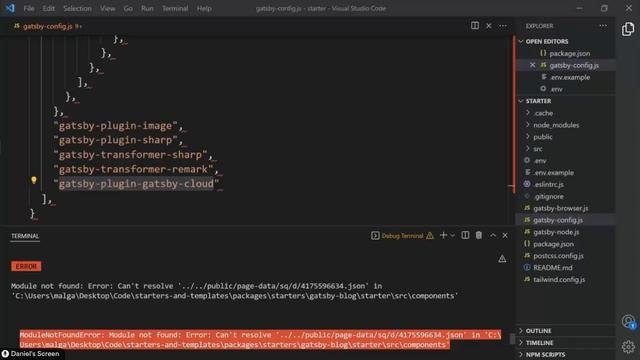This screenshot has height=360, width=640.
Task: Split the editor right
Action: click(x=475, y=26)
